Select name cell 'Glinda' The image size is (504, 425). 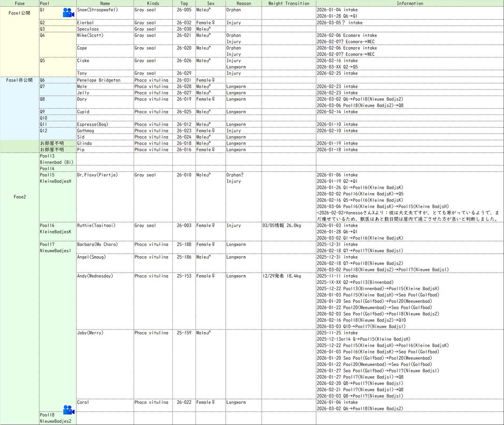[x=105, y=143]
